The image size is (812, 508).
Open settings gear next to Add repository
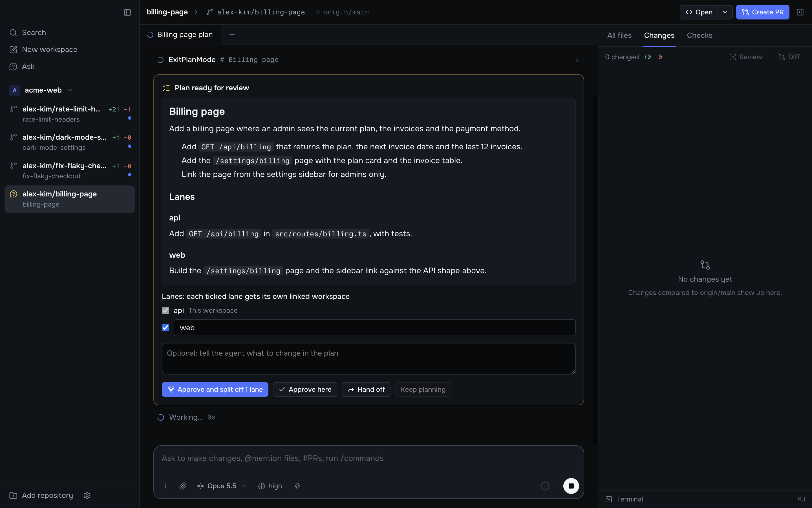(87, 495)
